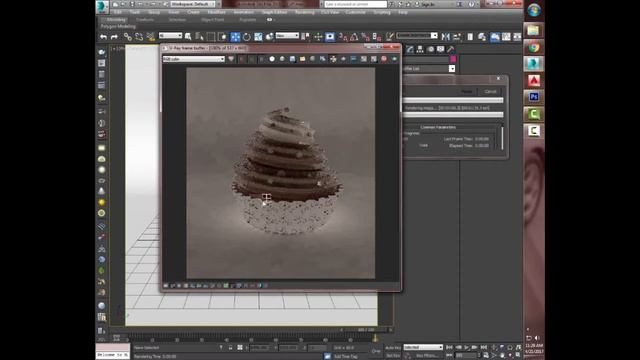Toggle Percent Snap in main toolbar
640x360 pixels.
[366, 37]
